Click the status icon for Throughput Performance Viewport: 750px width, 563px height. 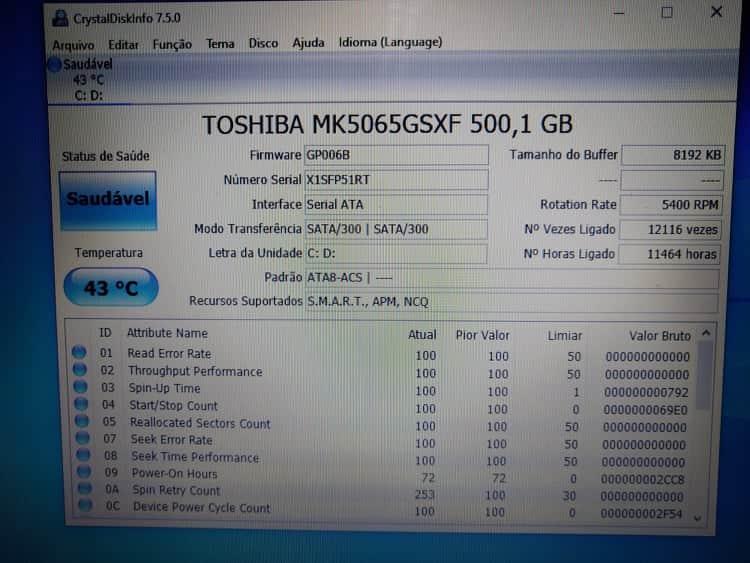[80, 369]
